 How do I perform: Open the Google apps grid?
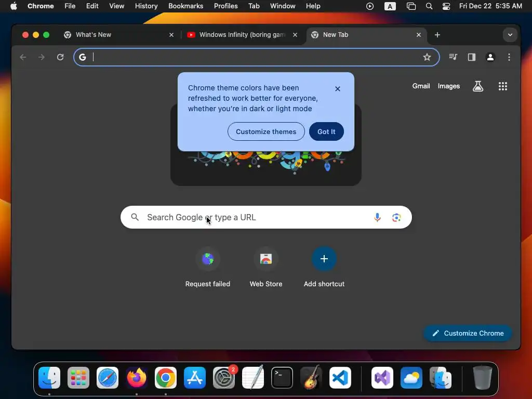click(503, 86)
